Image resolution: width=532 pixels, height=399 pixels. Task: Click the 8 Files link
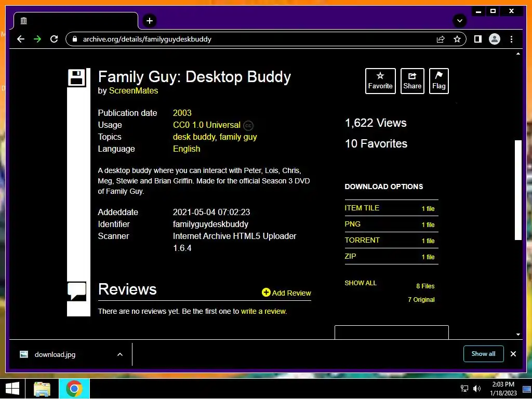[425, 286]
